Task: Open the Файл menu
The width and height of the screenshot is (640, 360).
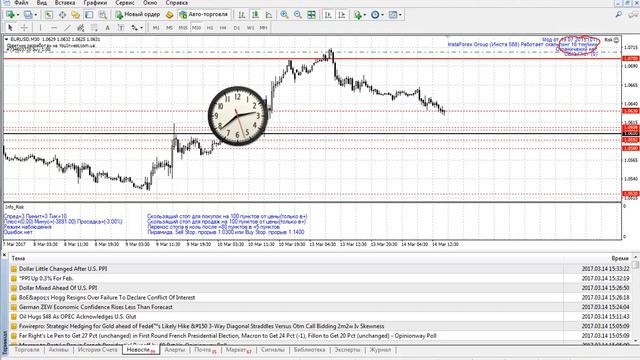Action: click(x=21, y=3)
